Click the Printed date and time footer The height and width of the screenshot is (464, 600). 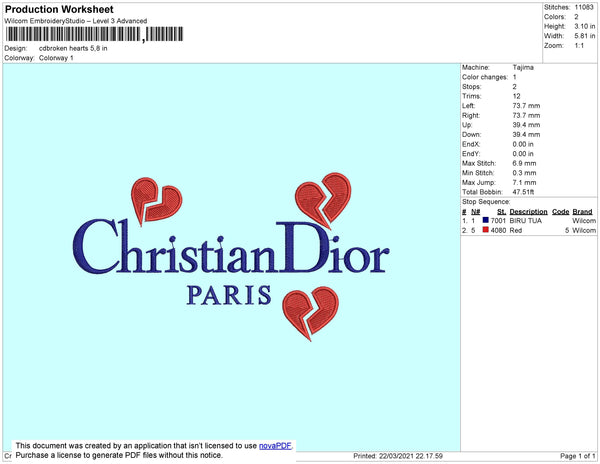tap(398, 456)
